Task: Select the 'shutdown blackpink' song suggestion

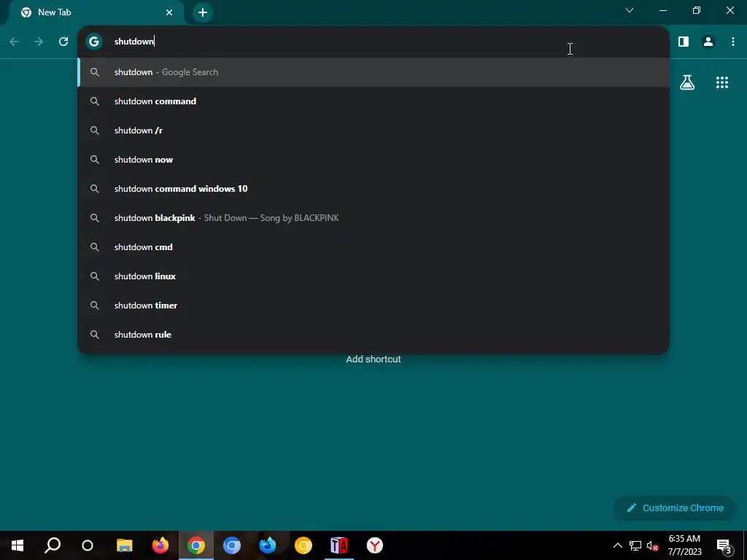Action: coord(373,217)
